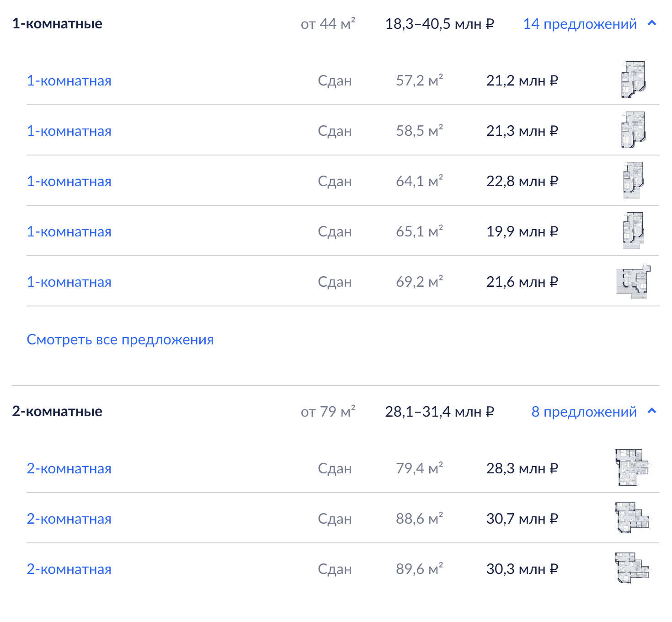Click the 28,3 млн ₽ price
This screenshot has height=622, width=672.
(522, 468)
